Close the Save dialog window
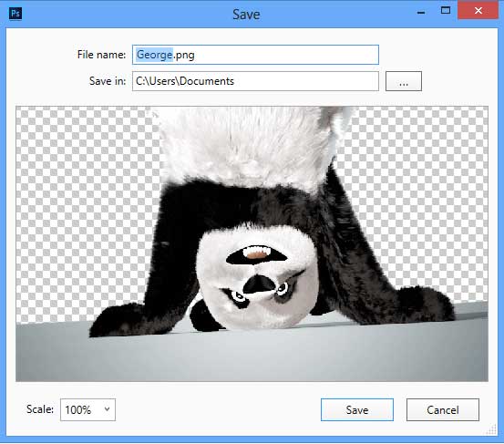Image resolution: width=504 pixels, height=444 pixels. coord(478,10)
